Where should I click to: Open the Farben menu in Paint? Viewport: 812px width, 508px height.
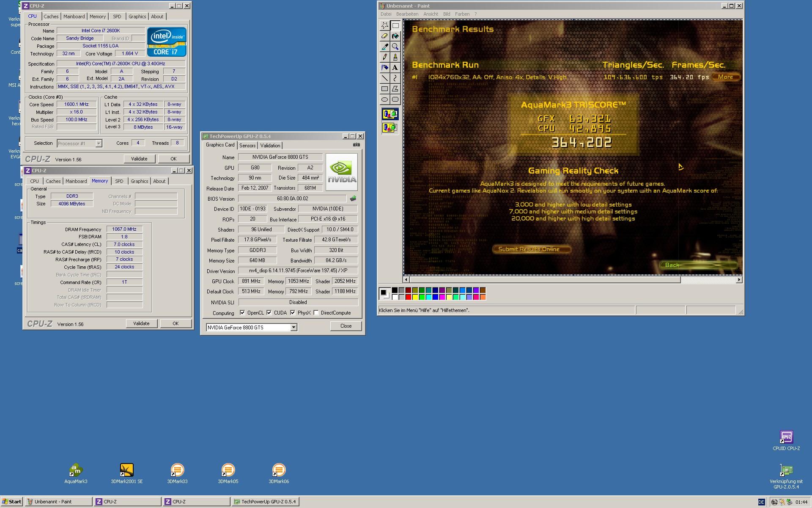tap(462, 14)
